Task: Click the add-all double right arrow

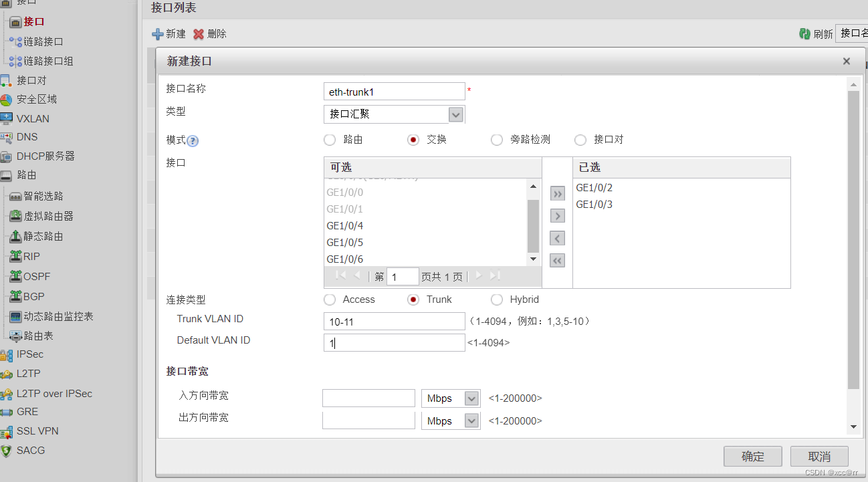Action: click(x=557, y=194)
